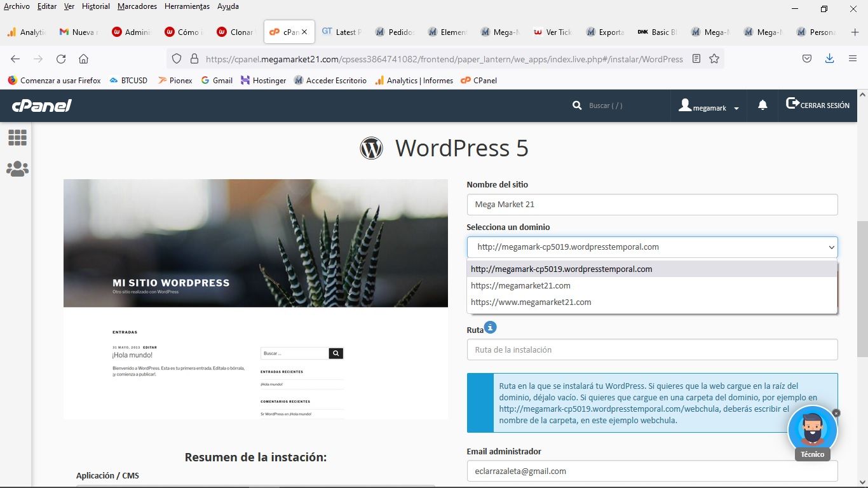Open notifications bell icon

click(763, 105)
